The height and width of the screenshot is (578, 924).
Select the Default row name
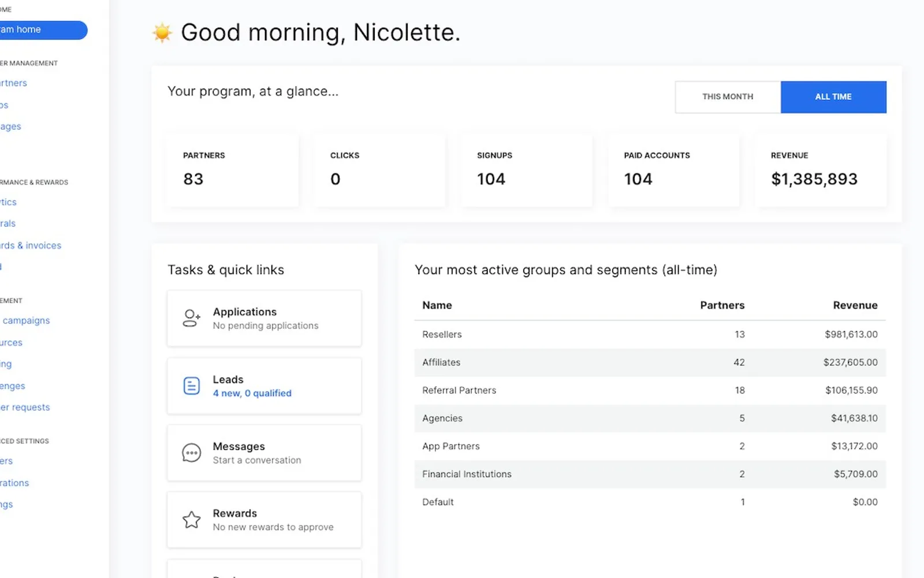click(438, 502)
